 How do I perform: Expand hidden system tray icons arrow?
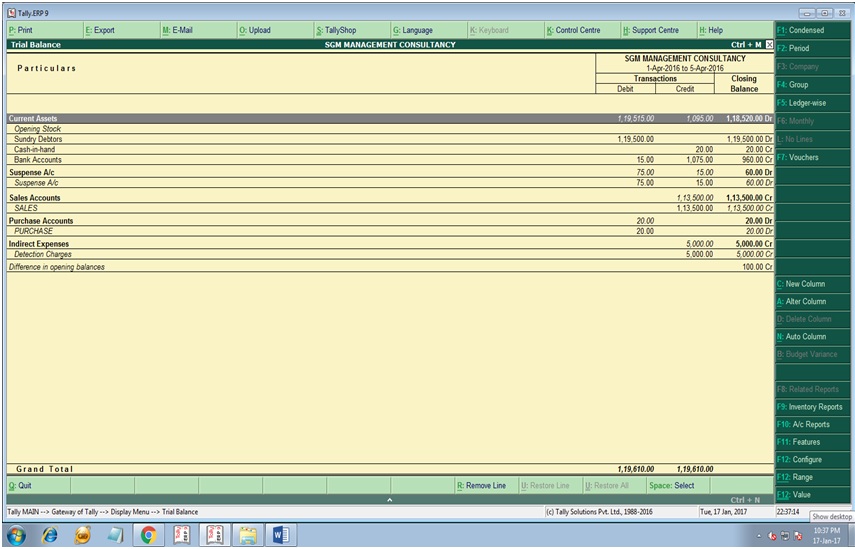coord(760,536)
